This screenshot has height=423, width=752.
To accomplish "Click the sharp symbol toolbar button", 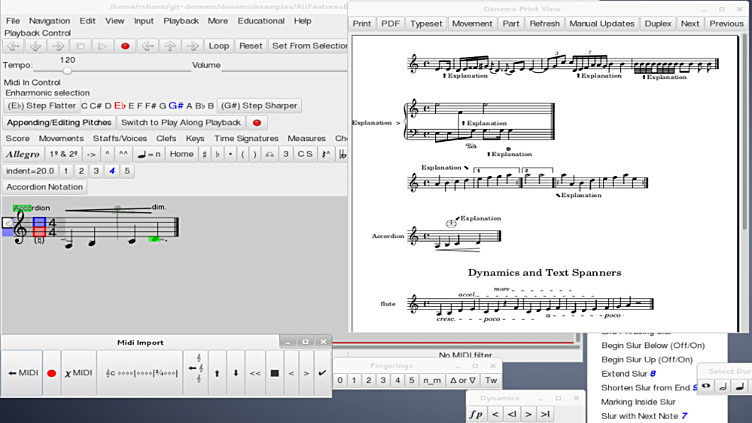I will pos(205,154).
